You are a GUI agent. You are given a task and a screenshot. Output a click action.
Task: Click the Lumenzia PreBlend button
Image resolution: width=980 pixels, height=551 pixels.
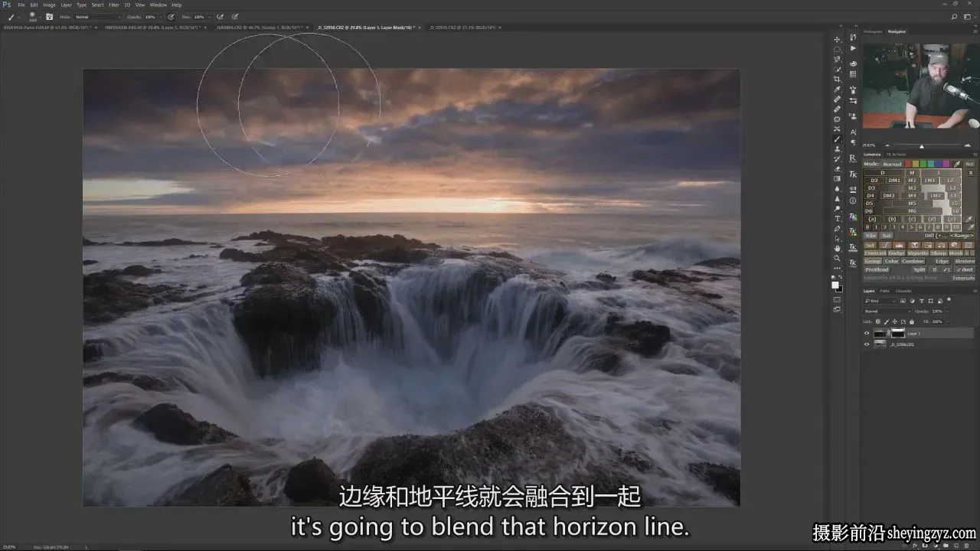(x=877, y=269)
